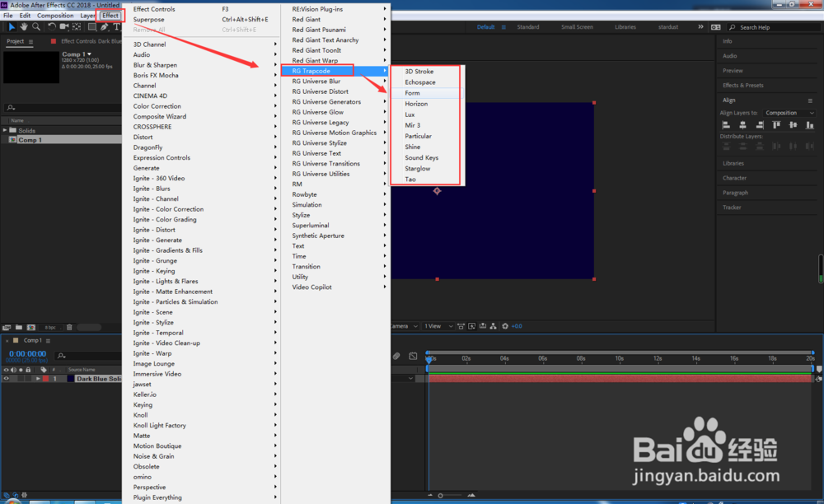The image size is (824, 504).
Task: Click the current time 0:00:00:00 display
Action: [27, 354]
